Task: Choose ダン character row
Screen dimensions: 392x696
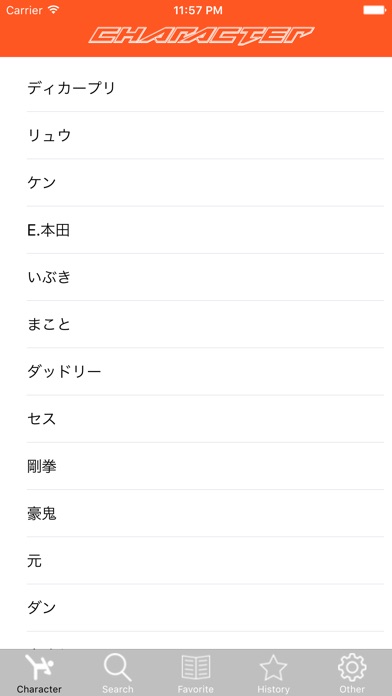Action: pyautogui.click(x=196, y=608)
